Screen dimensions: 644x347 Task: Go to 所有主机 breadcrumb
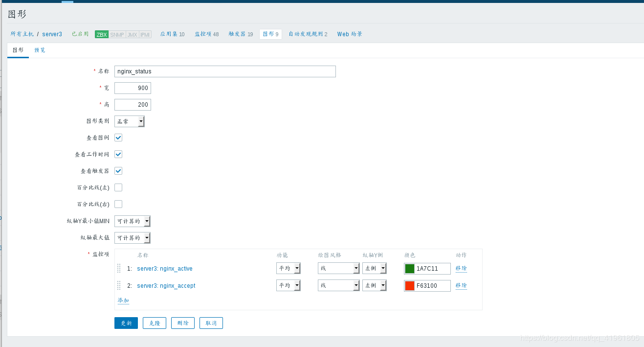point(22,34)
